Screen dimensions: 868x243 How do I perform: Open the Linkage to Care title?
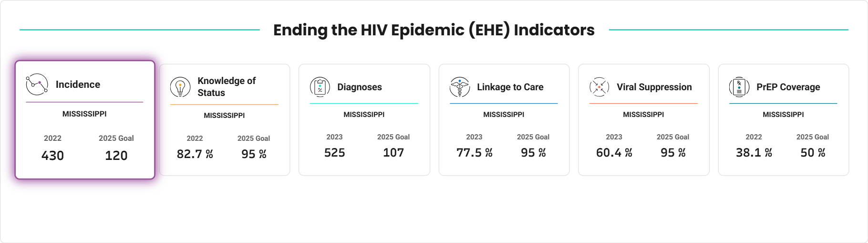point(510,87)
